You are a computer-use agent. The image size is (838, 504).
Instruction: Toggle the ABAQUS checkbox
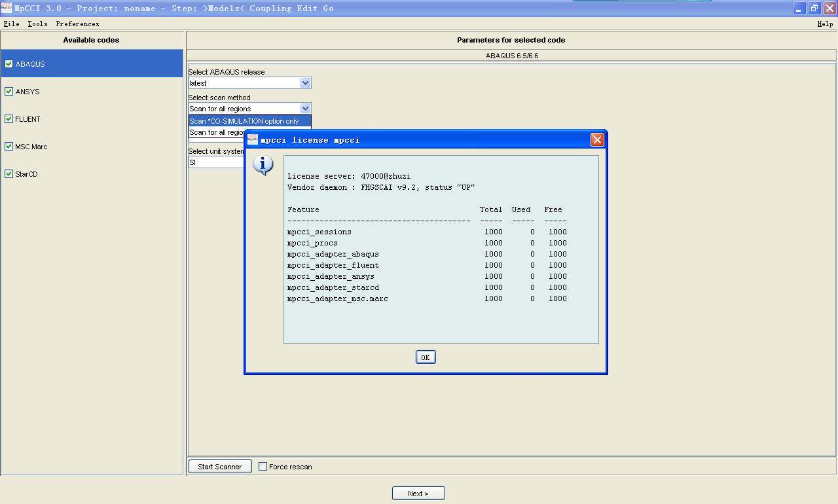point(9,64)
